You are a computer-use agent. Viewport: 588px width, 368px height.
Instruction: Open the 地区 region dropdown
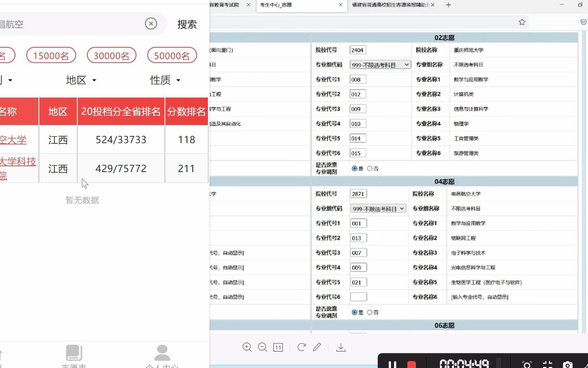(x=81, y=80)
